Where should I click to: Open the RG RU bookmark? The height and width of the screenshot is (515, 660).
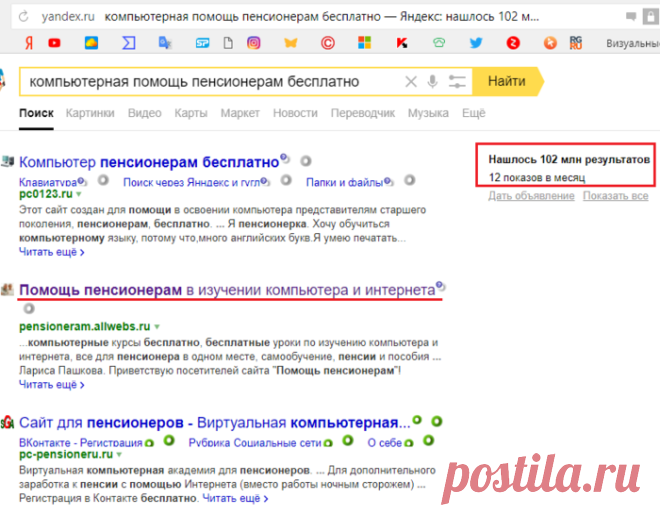pyautogui.click(x=576, y=42)
